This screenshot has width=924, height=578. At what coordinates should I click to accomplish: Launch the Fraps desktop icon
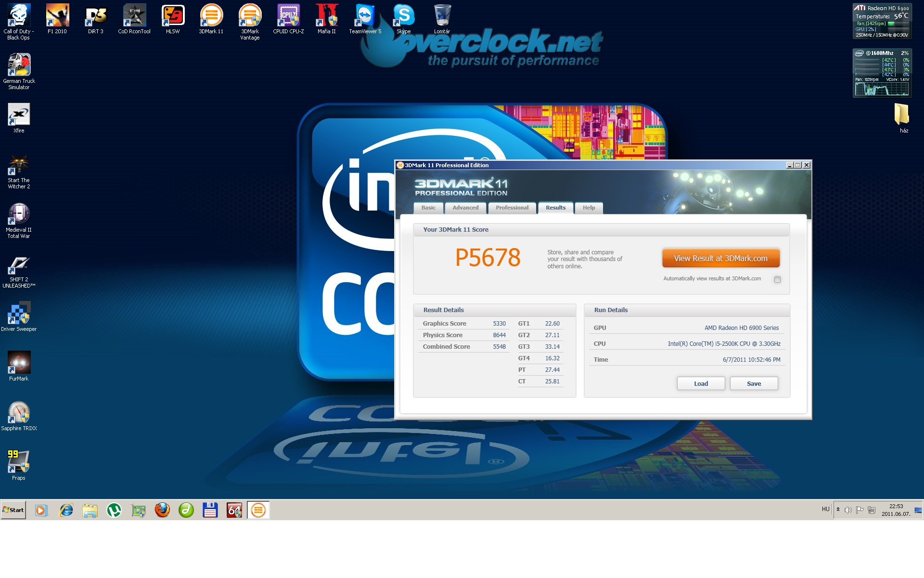click(19, 463)
